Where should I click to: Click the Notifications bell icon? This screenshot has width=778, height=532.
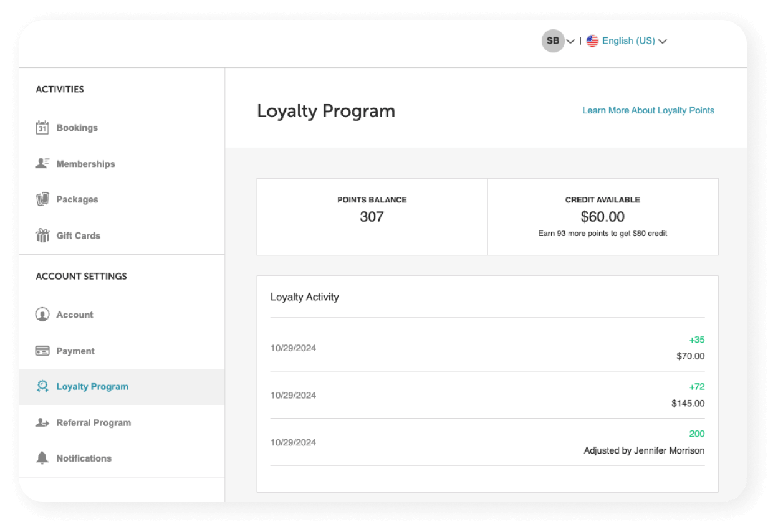click(42, 458)
